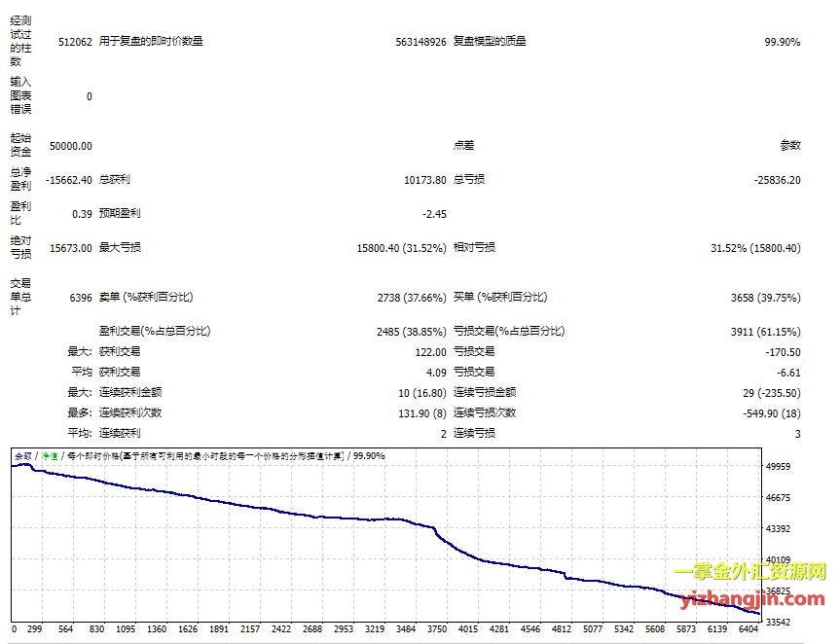Screen dimensions: 840x644
Task: Click x-axis trade number 299
Action: tap(34, 629)
